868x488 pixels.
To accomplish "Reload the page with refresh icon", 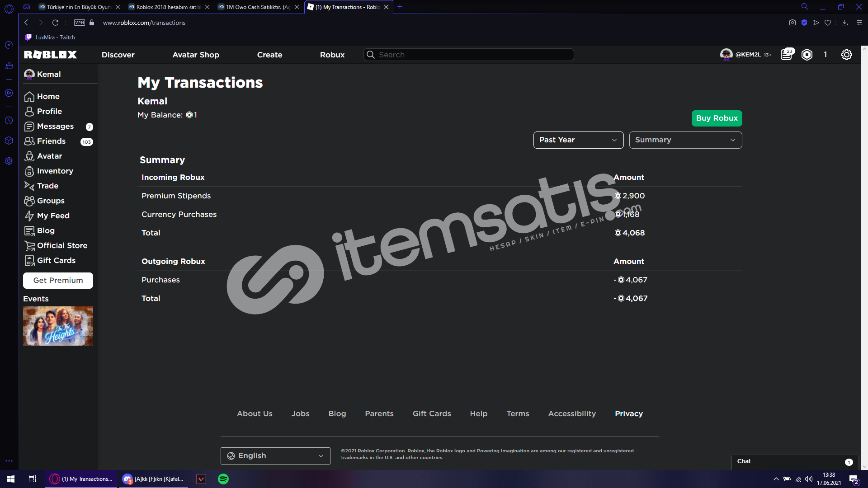I will 55,23.
